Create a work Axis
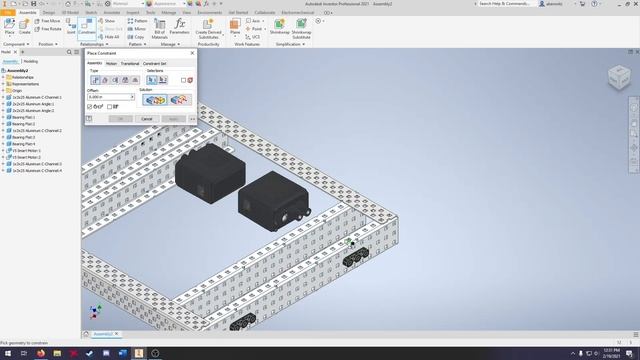 (255, 21)
